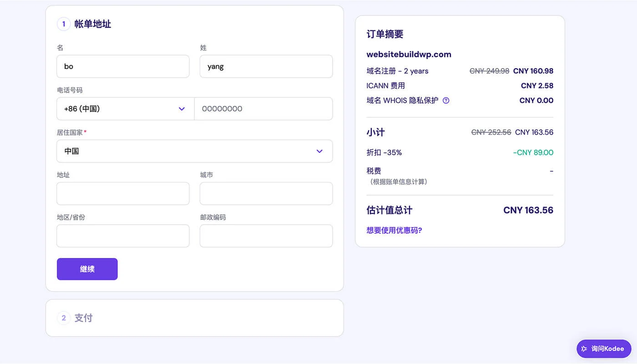This screenshot has height=364, width=637.
Task: Click the step 1 circle badge
Action: (64, 24)
